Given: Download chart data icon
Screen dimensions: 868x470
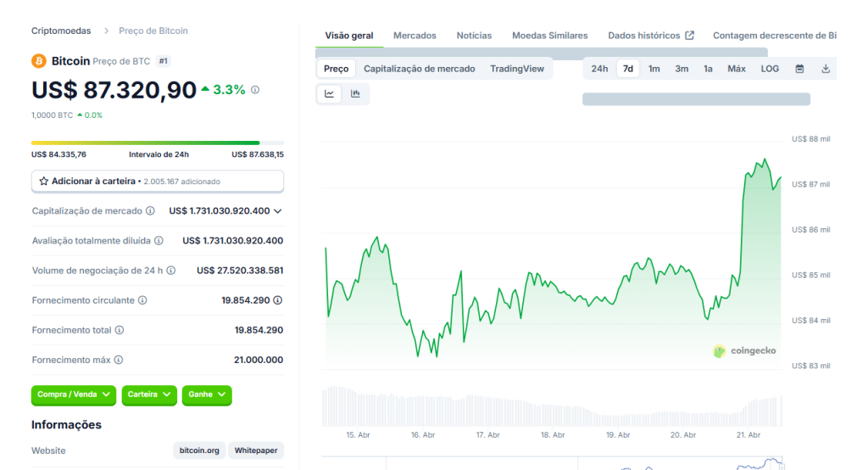Looking at the screenshot, I should 826,69.
